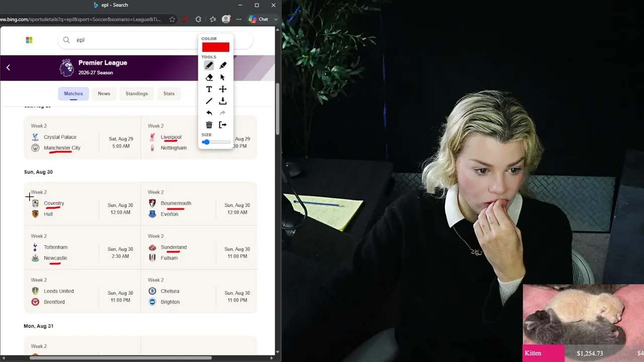
Task: Open the red color swatch picker
Action: click(215, 47)
